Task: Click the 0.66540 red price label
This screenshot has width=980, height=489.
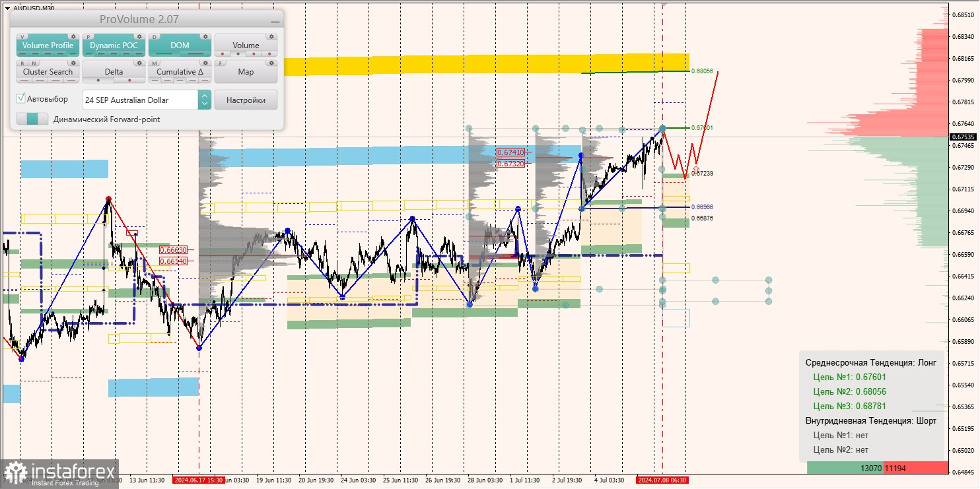Action: coord(174,261)
